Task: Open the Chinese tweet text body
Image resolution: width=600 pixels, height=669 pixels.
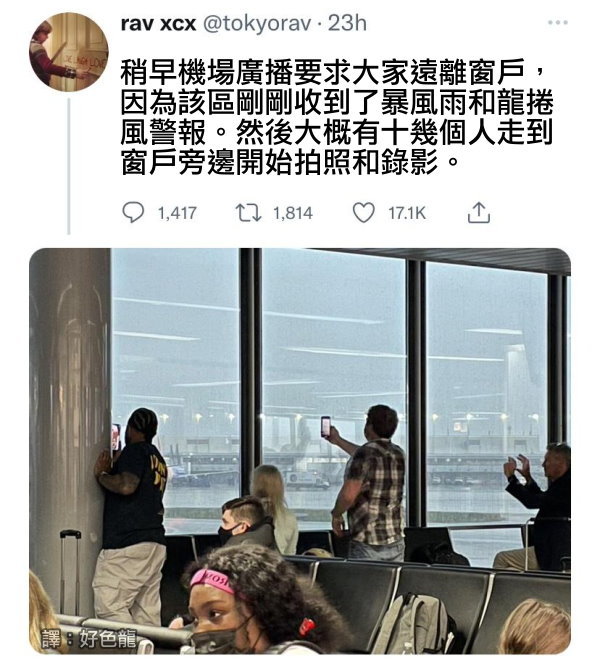Action: (x=337, y=118)
